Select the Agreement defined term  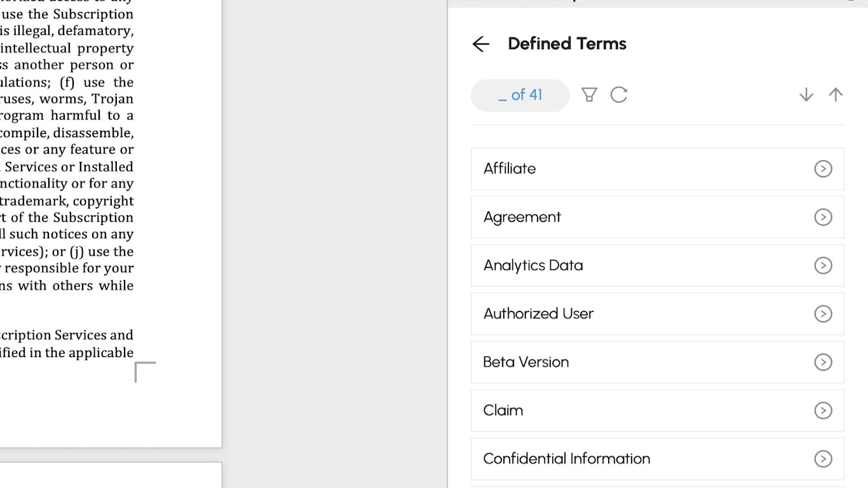pyautogui.click(x=522, y=217)
